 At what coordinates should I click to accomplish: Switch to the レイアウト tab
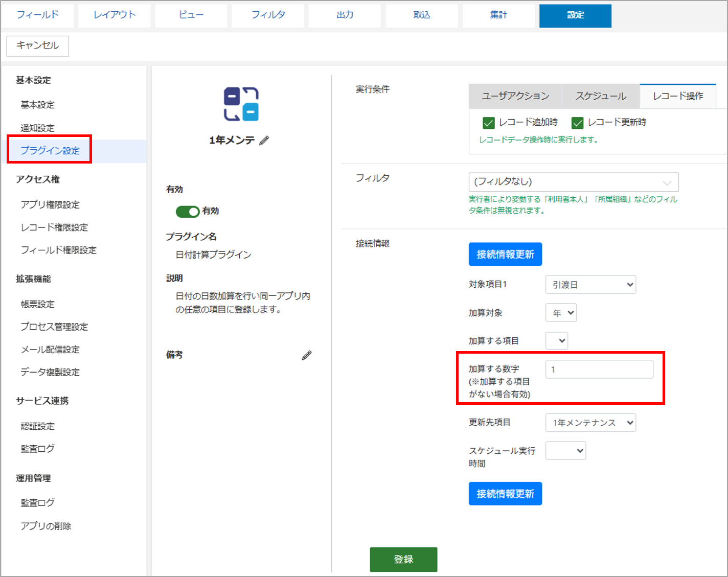coord(115,15)
